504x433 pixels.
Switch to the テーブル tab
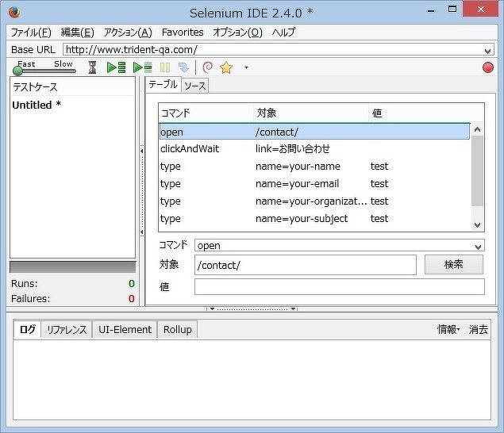pyautogui.click(x=163, y=85)
